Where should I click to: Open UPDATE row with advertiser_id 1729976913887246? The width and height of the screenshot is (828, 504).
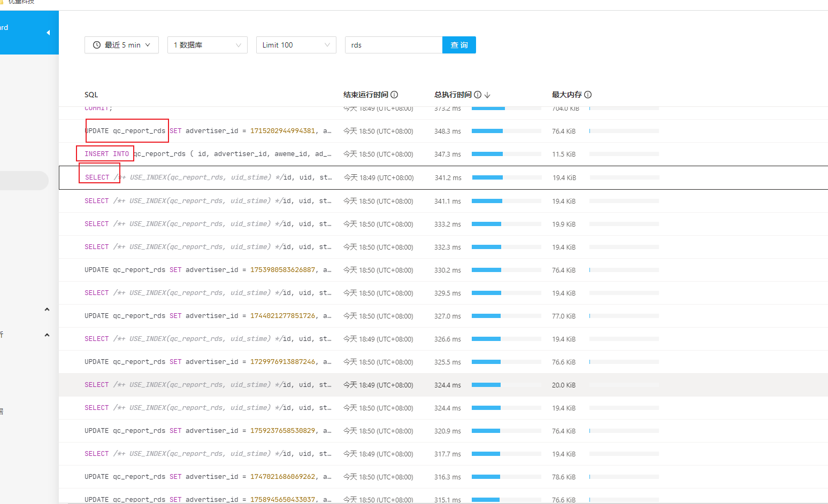click(x=443, y=362)
